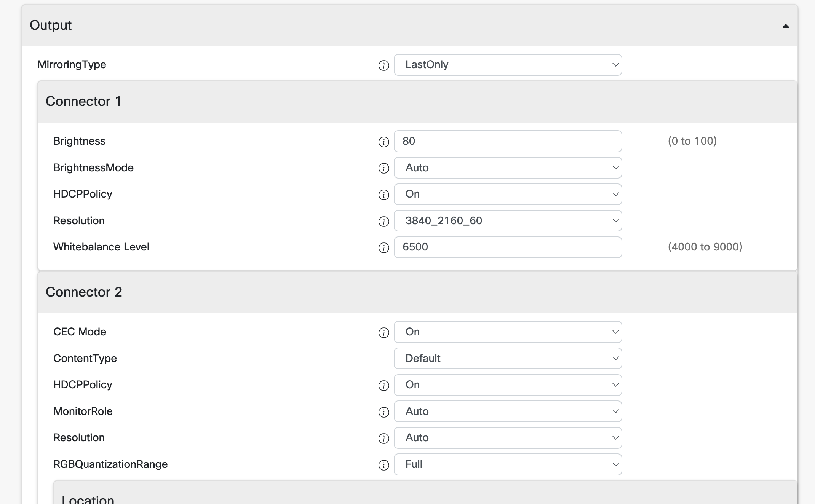
Task: Click CEC Mode info icon
Action: (x=384, y=333)
